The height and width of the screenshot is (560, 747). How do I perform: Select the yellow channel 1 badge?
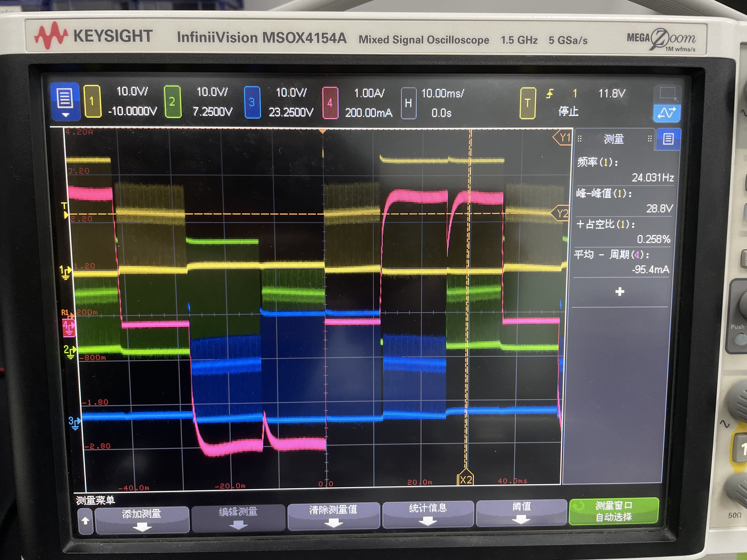(x=92, y=101)
